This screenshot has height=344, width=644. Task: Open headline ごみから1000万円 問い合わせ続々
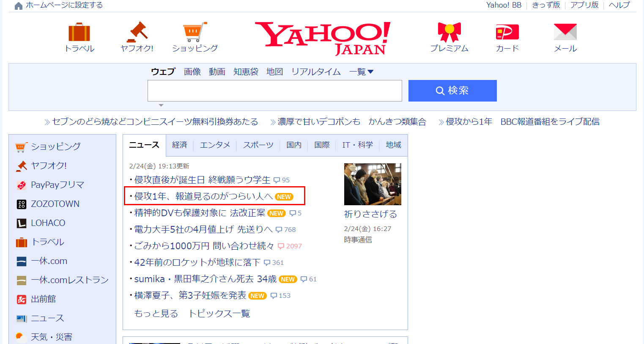(x=204, y=246)
